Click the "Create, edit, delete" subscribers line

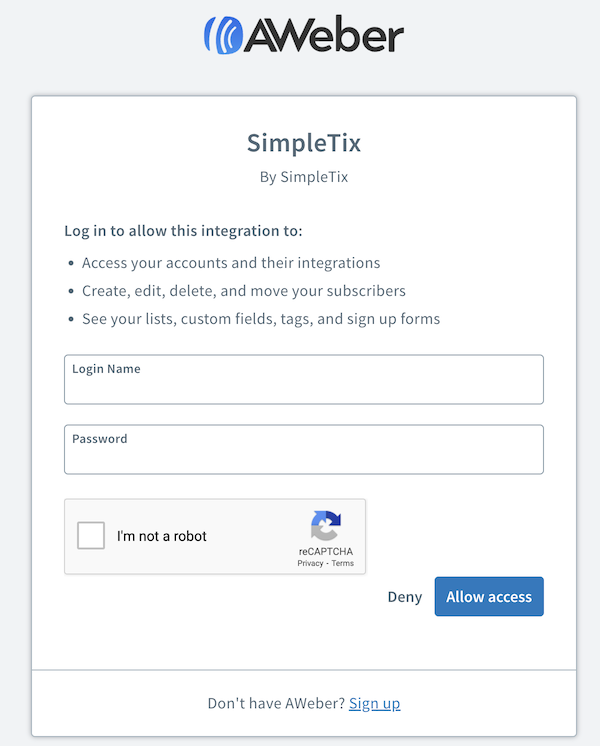pos(243,291)
